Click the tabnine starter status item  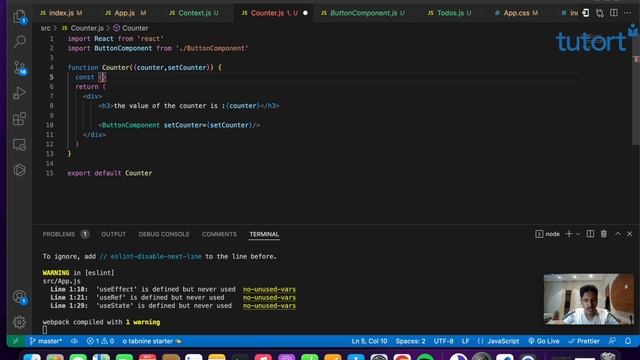click(x=152, y=341)
